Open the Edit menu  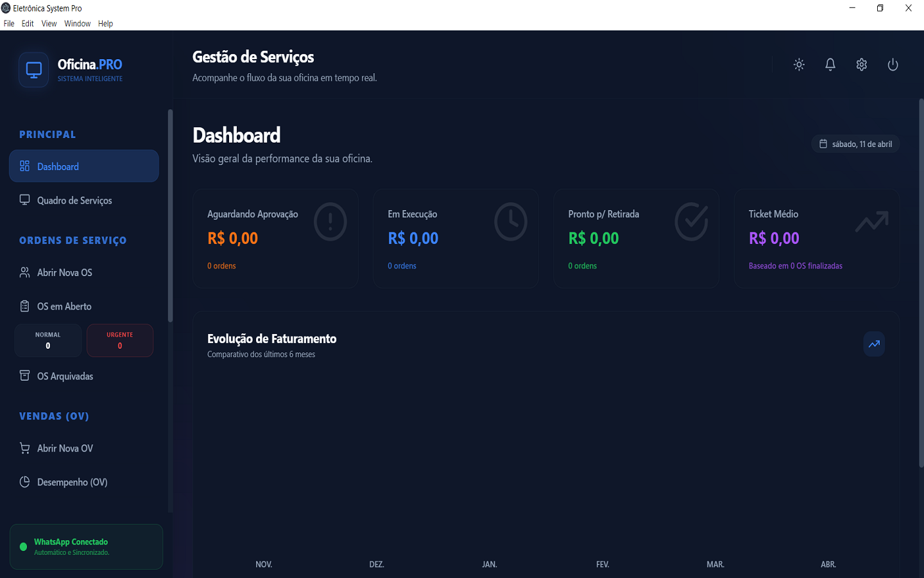tap(28, 24)
